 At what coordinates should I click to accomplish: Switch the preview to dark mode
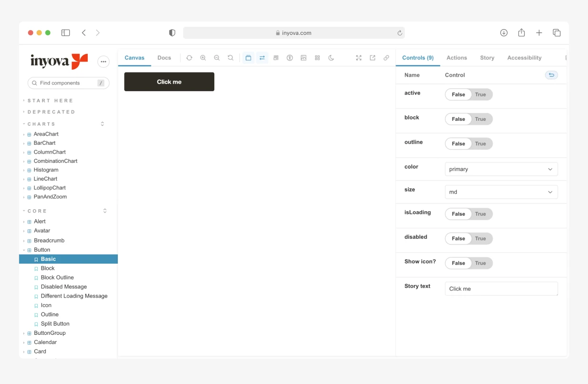point(331,57)
